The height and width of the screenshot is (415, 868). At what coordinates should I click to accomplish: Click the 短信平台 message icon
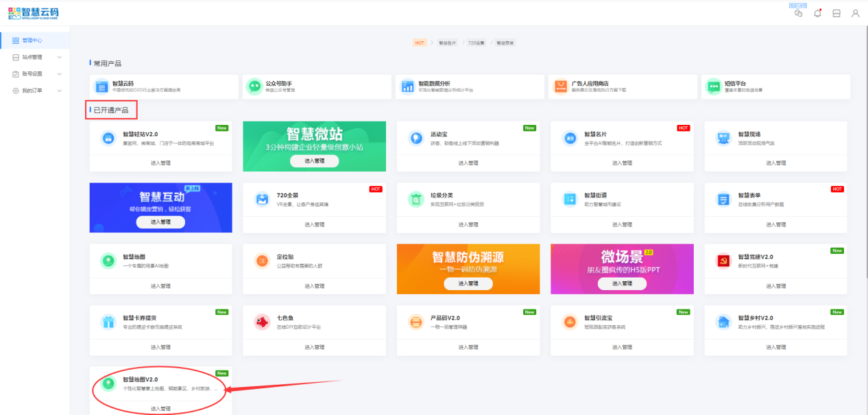[714, 86]
